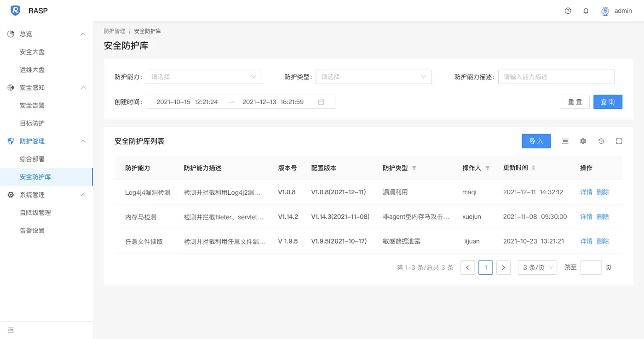Image resolution: width=644 pixels, height=339 pixels.
Task: Open 详情 for 内存马检测 row
Action: [x=586, y=216]
